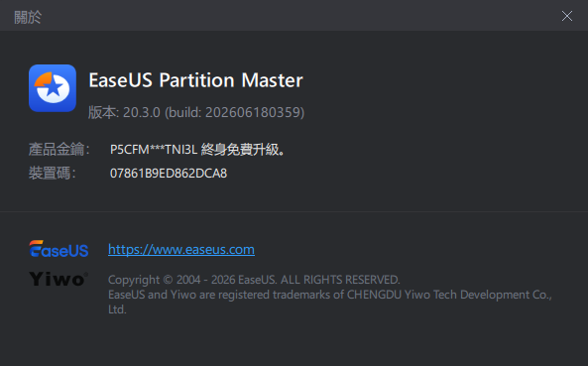The width and height of the screenshot is (588, 366).
Task: Select the device code 07861B9ED862DCA8
Action: [x=169, y=174]
